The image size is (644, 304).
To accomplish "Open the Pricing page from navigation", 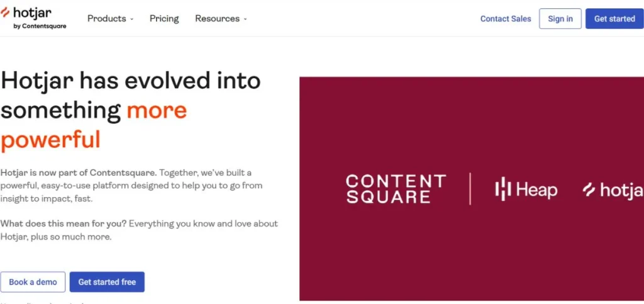I will pos(164,19).
